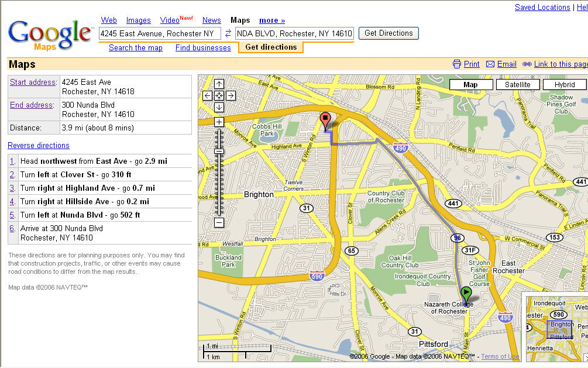Switch to Hybrid view
Screen dimensions: 588x368
[x=565, y=85]
